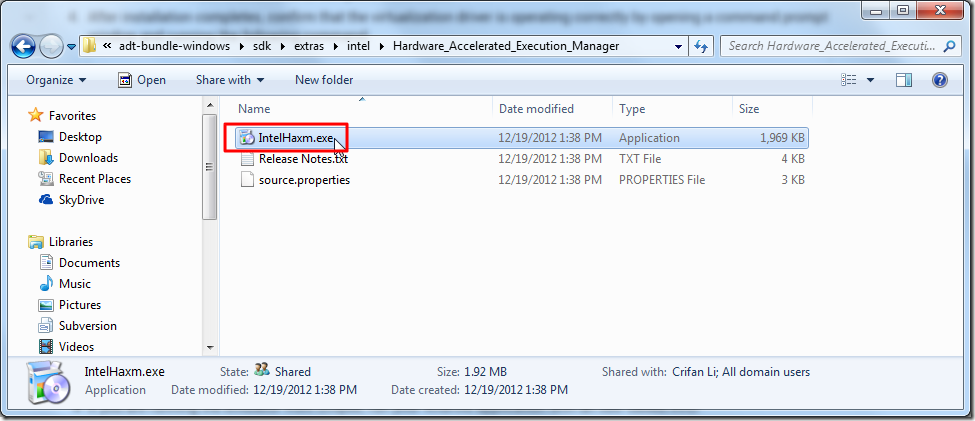Open the Videos library
This screenshot has width=975, height=421.
pyautogui.click(x=76, y=347)
